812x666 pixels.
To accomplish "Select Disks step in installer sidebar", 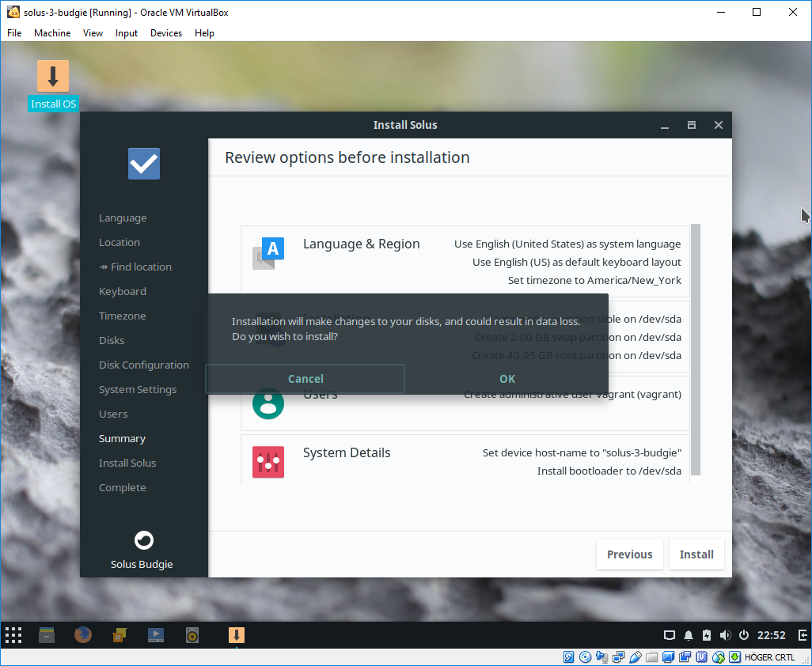I will [x=112, y=340].
